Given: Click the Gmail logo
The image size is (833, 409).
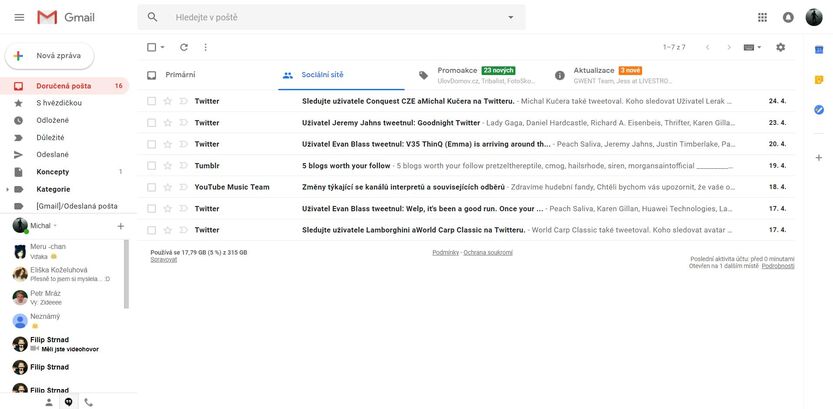Looking at the screenshot, I should click(x=66, y=18).
